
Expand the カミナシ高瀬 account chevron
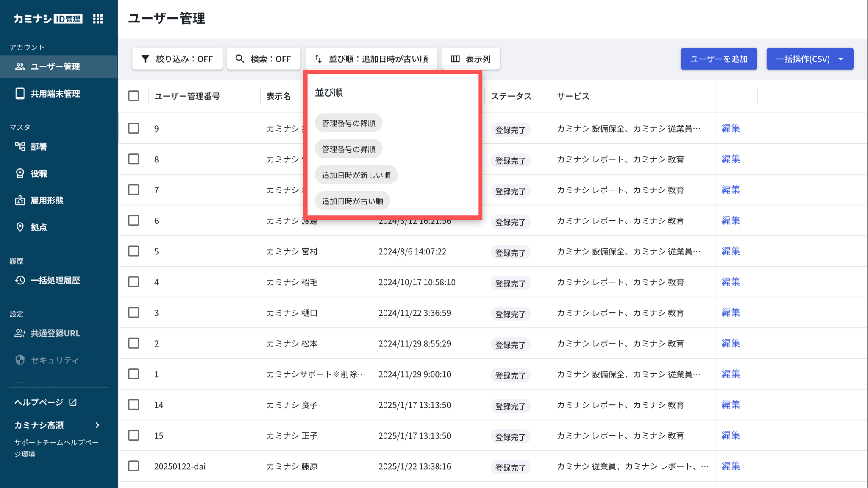tap(97, 425)
